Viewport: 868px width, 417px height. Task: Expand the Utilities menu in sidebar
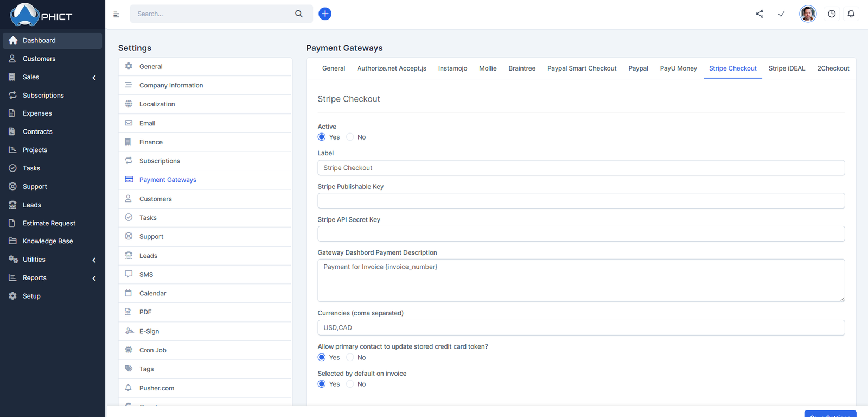(x=53, y=260)
